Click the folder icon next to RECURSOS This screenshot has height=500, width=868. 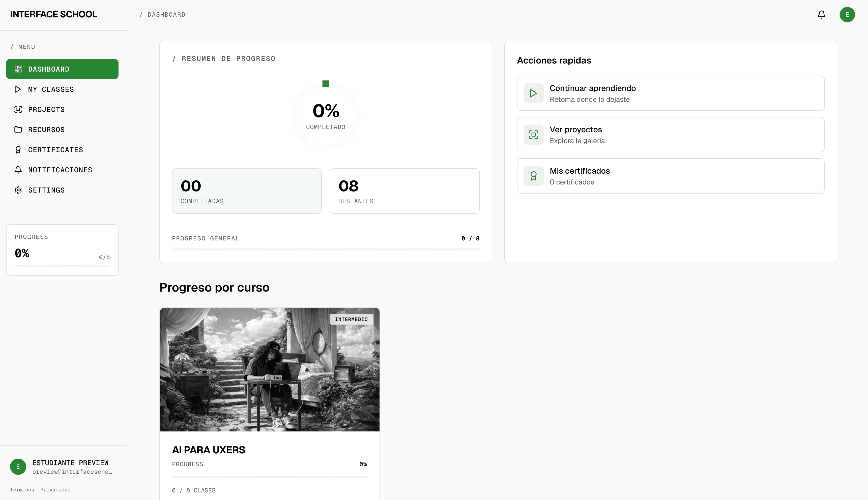[18, 130]
